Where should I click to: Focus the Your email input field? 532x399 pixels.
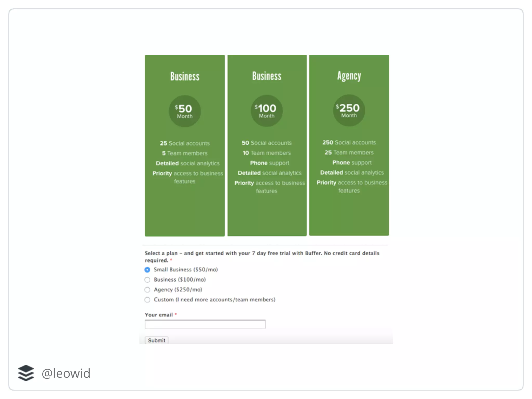pyautogui.click(x=205, y=324)
